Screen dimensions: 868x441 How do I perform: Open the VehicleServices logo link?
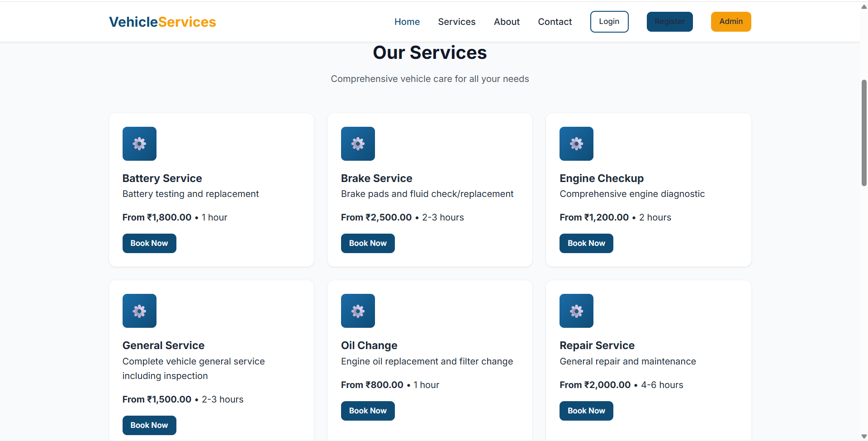162,22
